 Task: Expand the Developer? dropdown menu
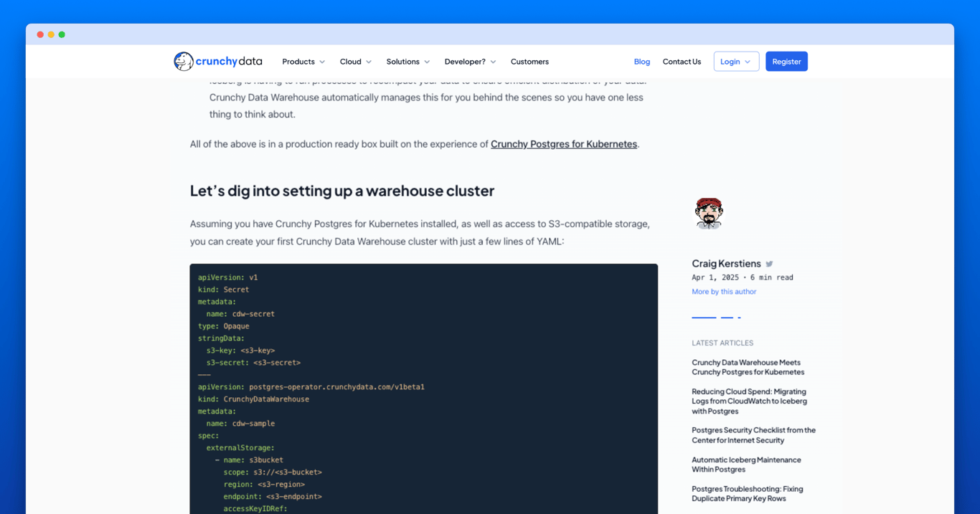click(x=470, y=62)
